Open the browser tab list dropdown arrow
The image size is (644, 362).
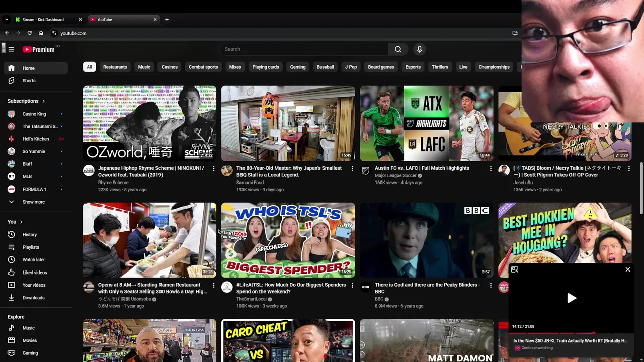click(x=6, y=20)
